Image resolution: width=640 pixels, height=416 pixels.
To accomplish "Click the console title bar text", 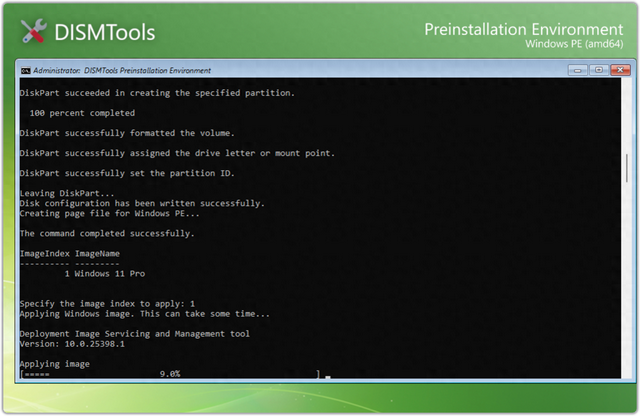I will pyautogui.click(x=122, y=71).
